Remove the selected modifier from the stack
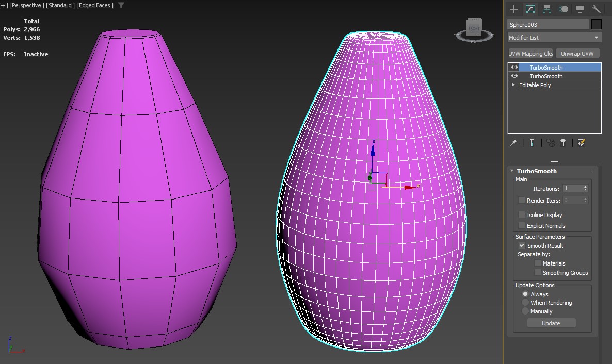612x364 pixels. 563,143
